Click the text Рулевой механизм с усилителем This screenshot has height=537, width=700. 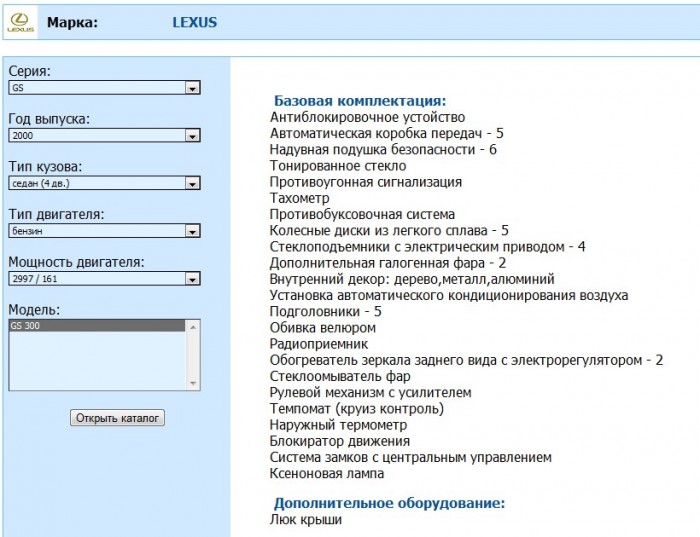pos(371,392)
